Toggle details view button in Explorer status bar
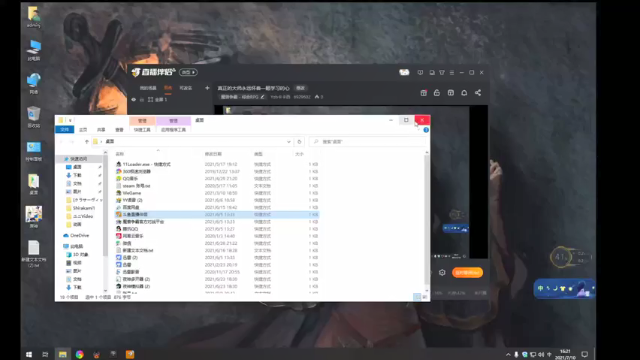Screen dimensions: 640x360 pos(417,297)
